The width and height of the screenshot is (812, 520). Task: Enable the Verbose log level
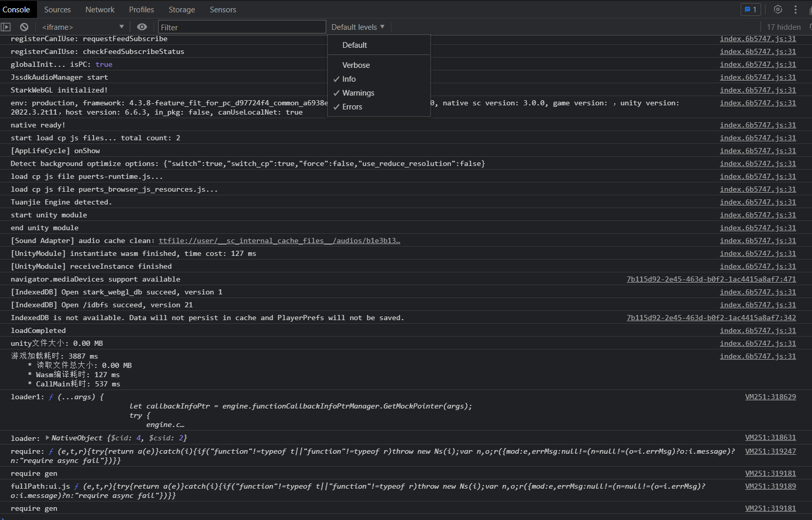pyautogui.click(x=356, y=65)
